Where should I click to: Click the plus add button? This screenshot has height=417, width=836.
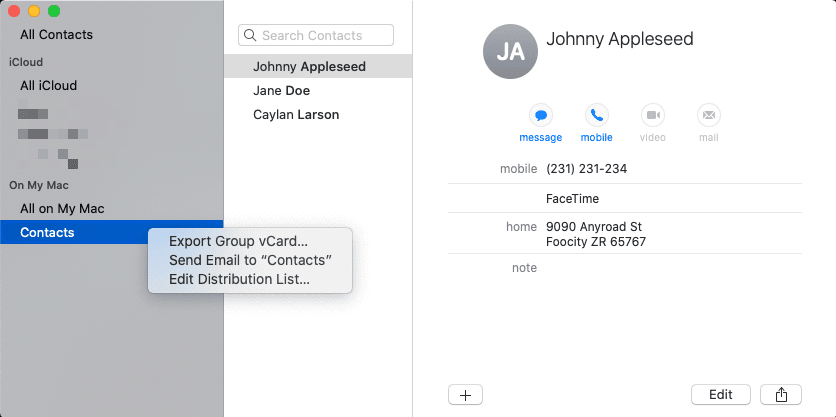(465, 395)
